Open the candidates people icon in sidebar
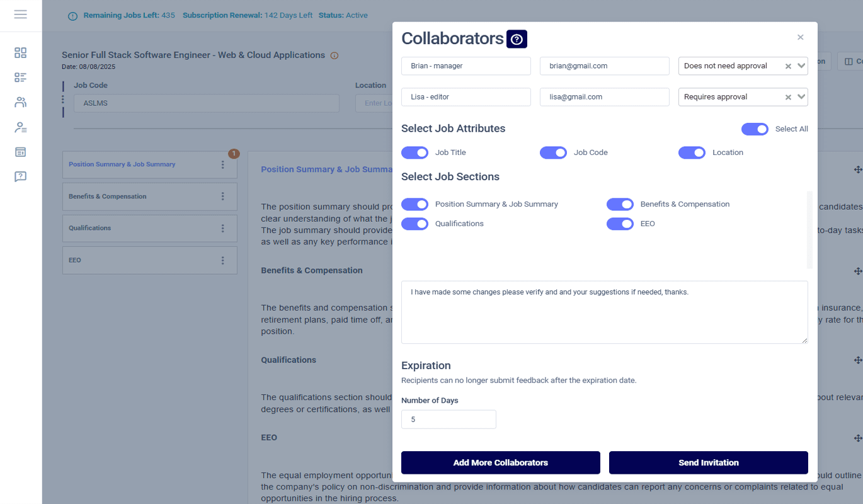Image resolution: width=863 pixels, height=504 pixels. click(x=20, y=101)
